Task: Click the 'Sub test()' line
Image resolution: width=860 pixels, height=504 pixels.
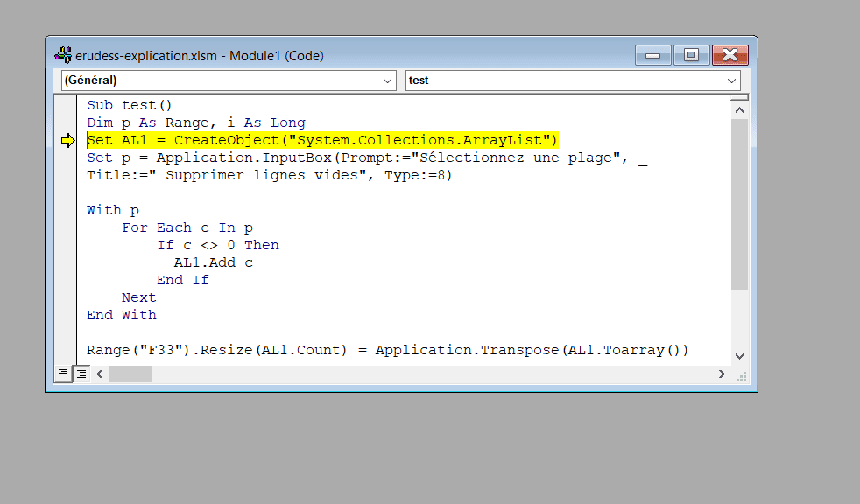Action: [130, 105]
